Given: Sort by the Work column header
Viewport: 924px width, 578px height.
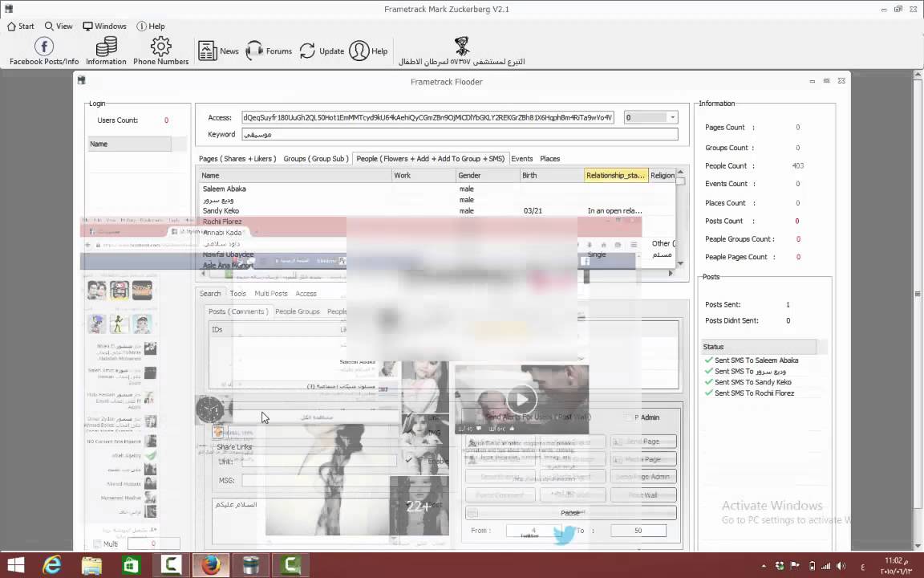Looking at the screenshot, I should tap(423, 175).
